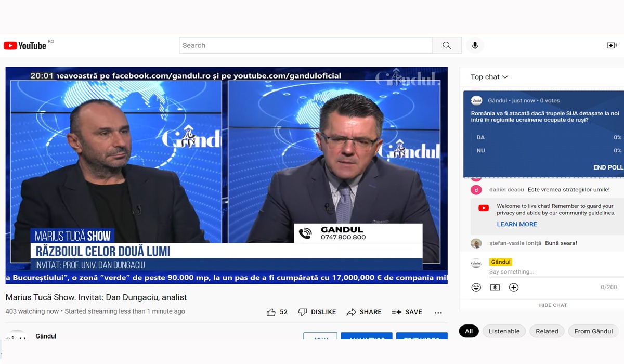Open the YouTube home logo
Viewport: 624px width, 364px height.
point(25,45)
